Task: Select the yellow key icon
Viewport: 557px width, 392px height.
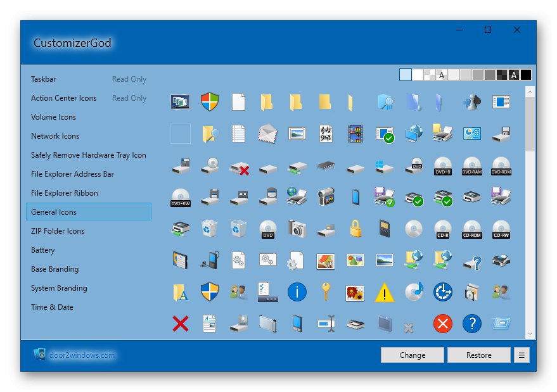Action: pyautogui.click(x=325, y=292)
